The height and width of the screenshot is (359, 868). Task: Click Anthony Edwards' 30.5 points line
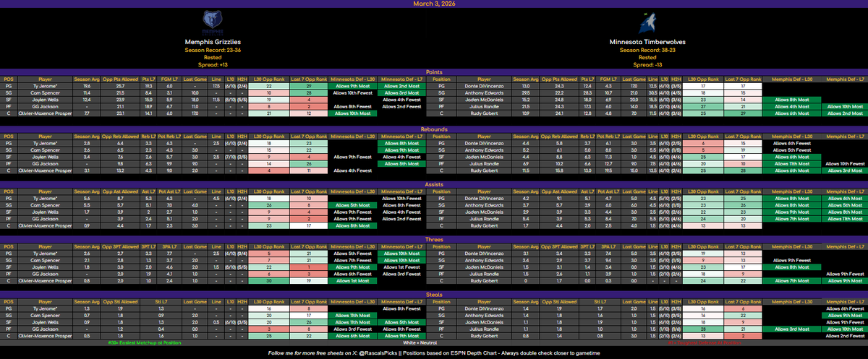click(x=652, y=93)
